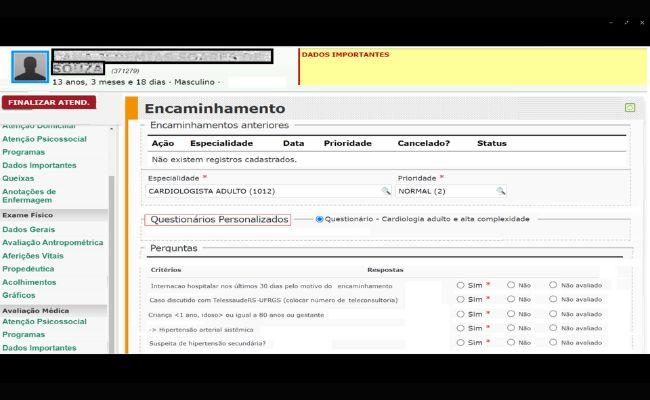The image size is (650, 400).
Task: Click green icon in Encaminhamento header corner
Action: coord(629,107)
